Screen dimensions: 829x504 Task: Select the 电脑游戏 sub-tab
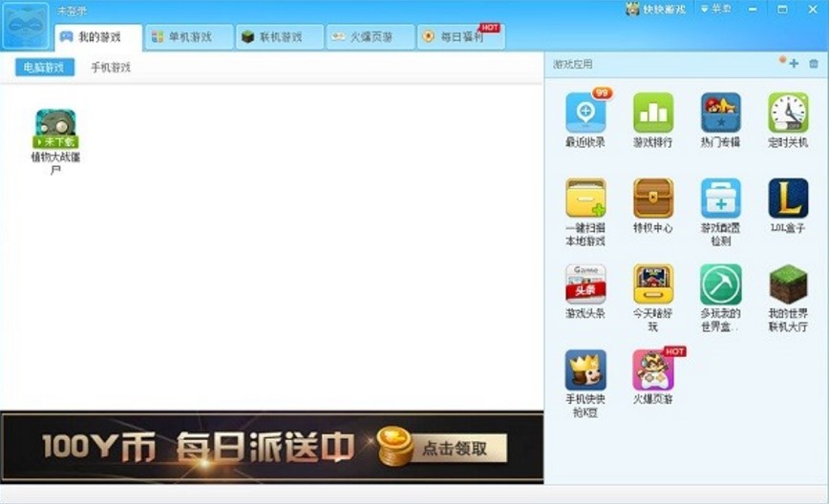point(44,67)
